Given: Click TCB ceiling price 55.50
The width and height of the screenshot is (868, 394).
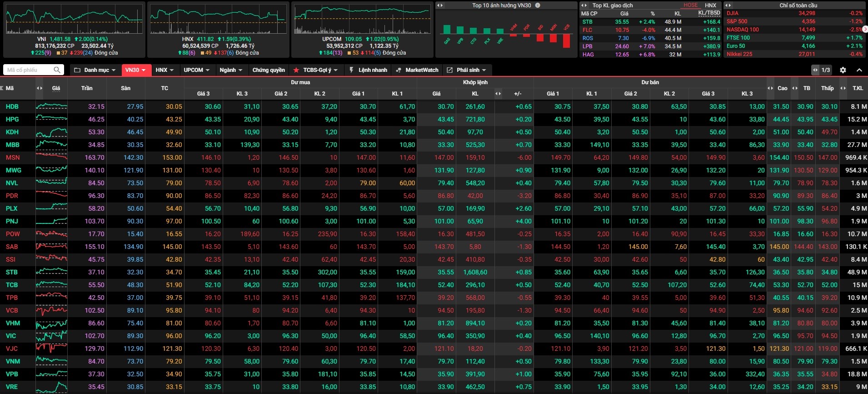Looking at the screenshot, I should pyautogui.click(x=96, y=285).
